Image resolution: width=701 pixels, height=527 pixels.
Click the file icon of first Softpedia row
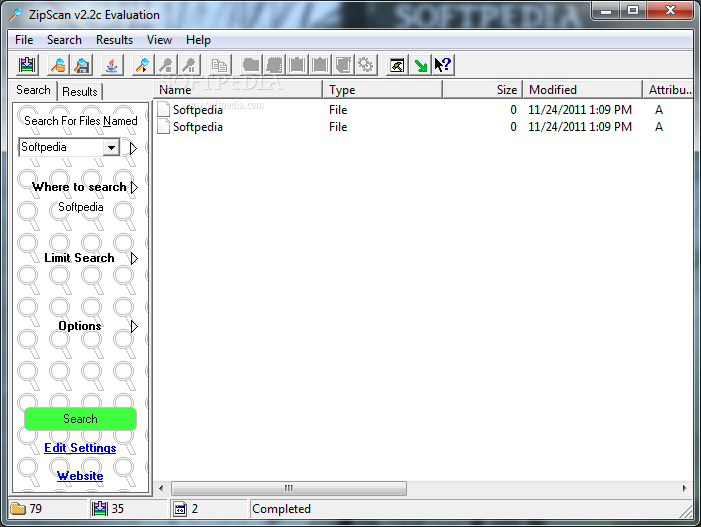164,110
